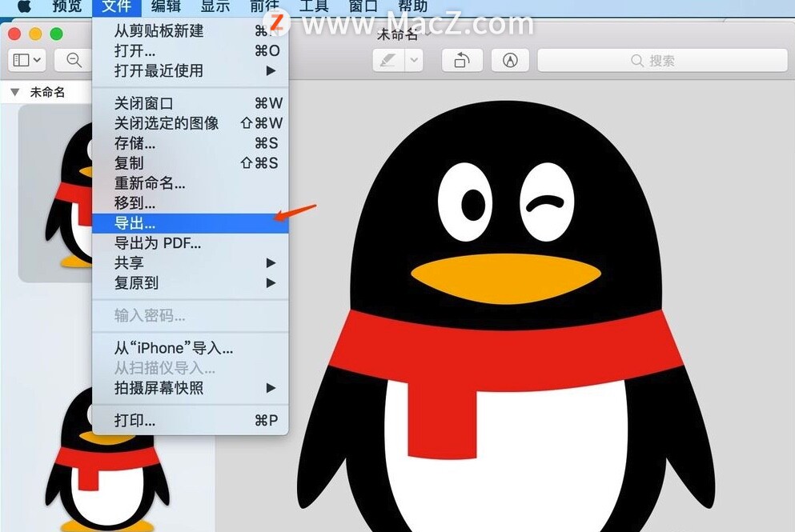Click the 未命名 window title
This screenshot has width=795, height=532.
pos(398,34)
